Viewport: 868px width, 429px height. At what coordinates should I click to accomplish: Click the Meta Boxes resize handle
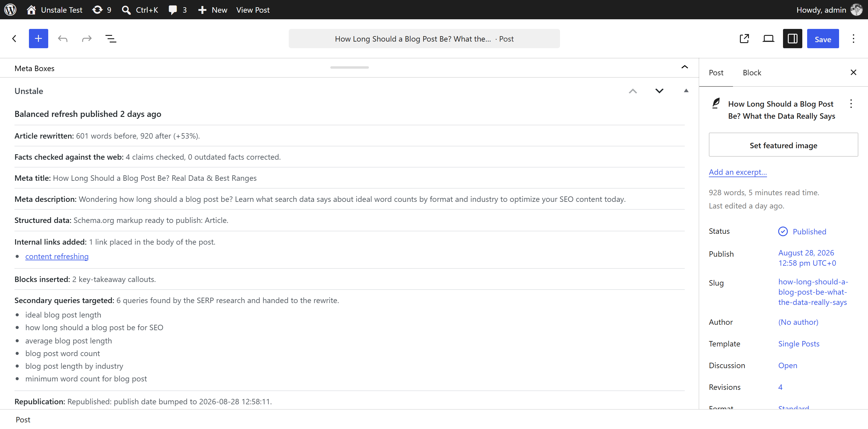[349, 67]
